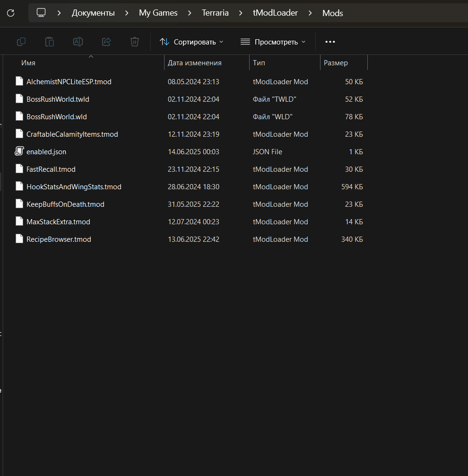This screenshot has height=476, width=468.
Task: Select the file name KeepBuffsOnDeath.tmod
Action: [x=66, y=204]
